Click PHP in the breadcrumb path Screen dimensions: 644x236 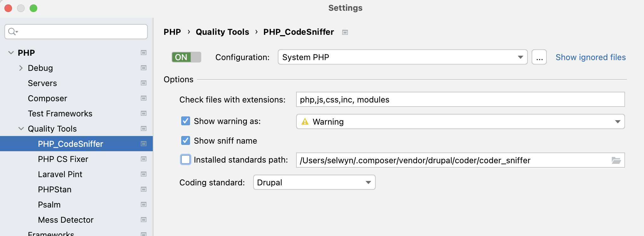[172, 32]
